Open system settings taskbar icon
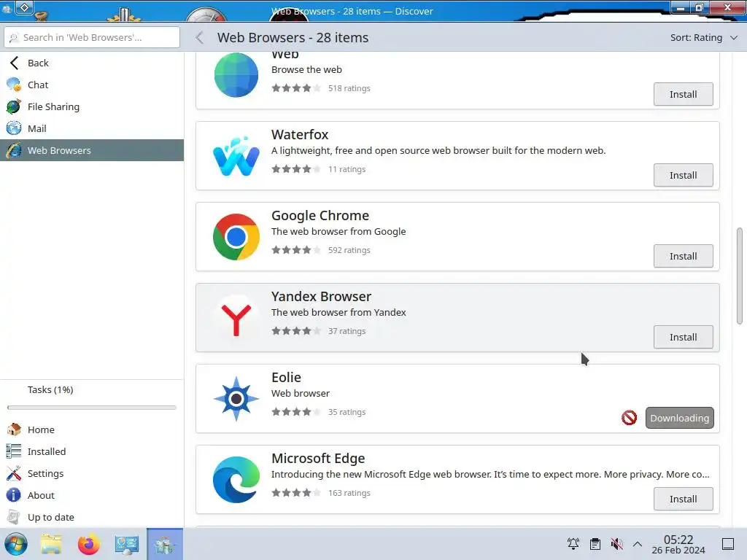Screen dimensions: 747x560 127,544
